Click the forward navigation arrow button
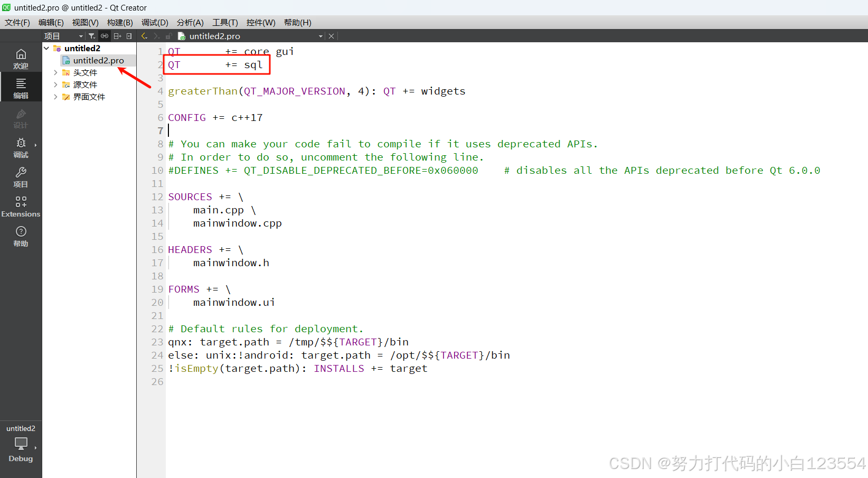Image resolution: width=868 pixels, height=478 pixels. (x=156, y=35)
